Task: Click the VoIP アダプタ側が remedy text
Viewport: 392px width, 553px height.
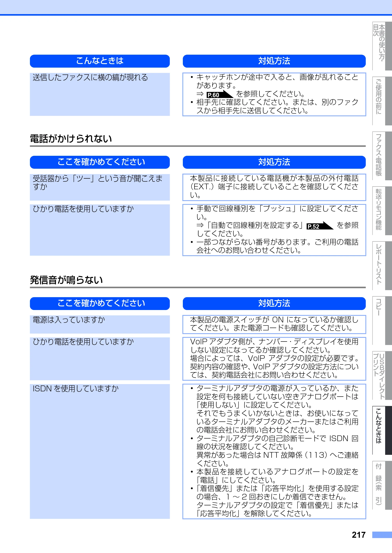Action: click(274, 359)
